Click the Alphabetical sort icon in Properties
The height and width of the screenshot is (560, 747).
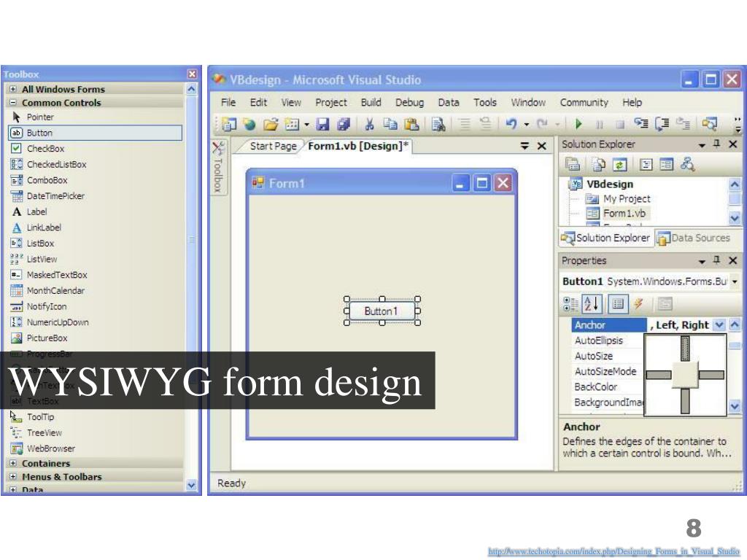point(591,304)
